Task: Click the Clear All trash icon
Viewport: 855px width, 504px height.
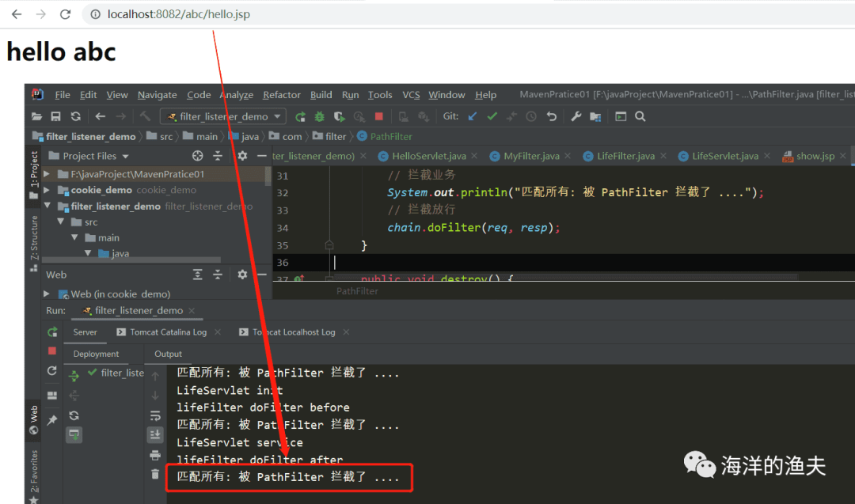Action: coord(155,475)
